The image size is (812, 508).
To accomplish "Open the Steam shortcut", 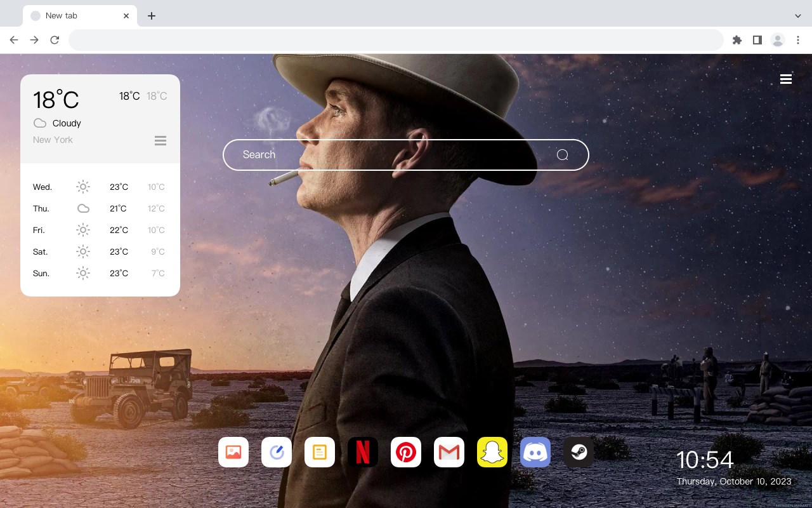I will [579, 452].
